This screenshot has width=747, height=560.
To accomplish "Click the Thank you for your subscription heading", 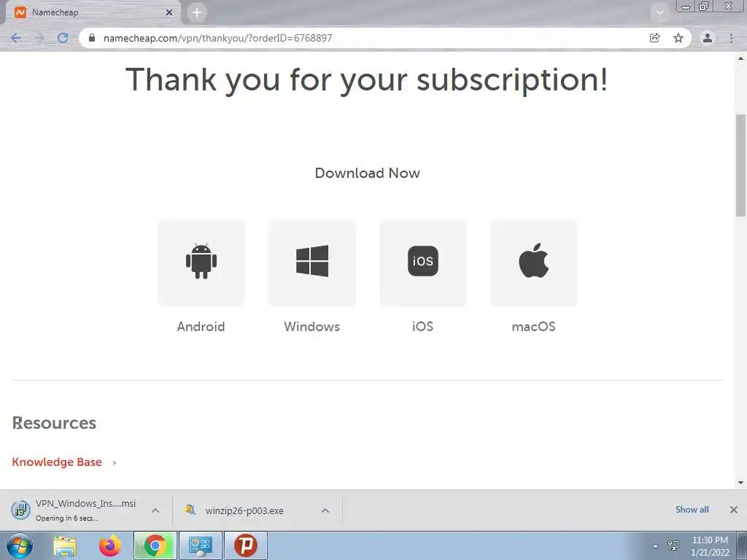I will [367, 79].
